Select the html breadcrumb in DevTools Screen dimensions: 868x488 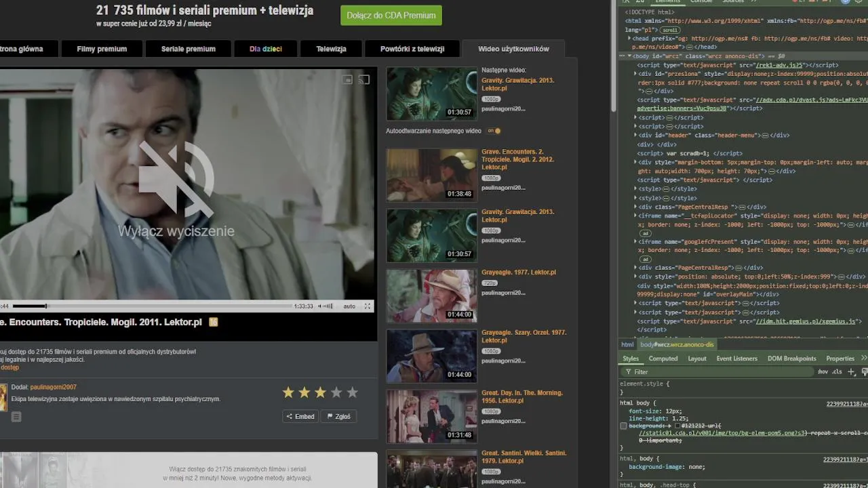click(x=627, y=344)
